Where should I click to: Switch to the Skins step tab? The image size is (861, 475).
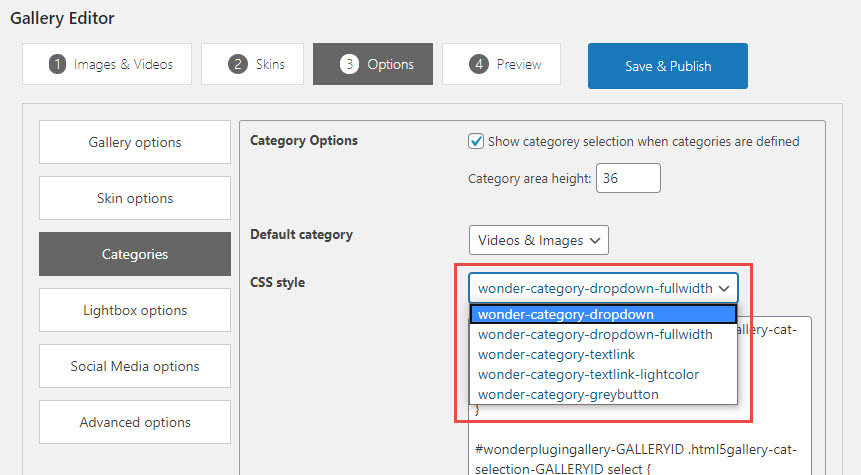coord(253,64)
